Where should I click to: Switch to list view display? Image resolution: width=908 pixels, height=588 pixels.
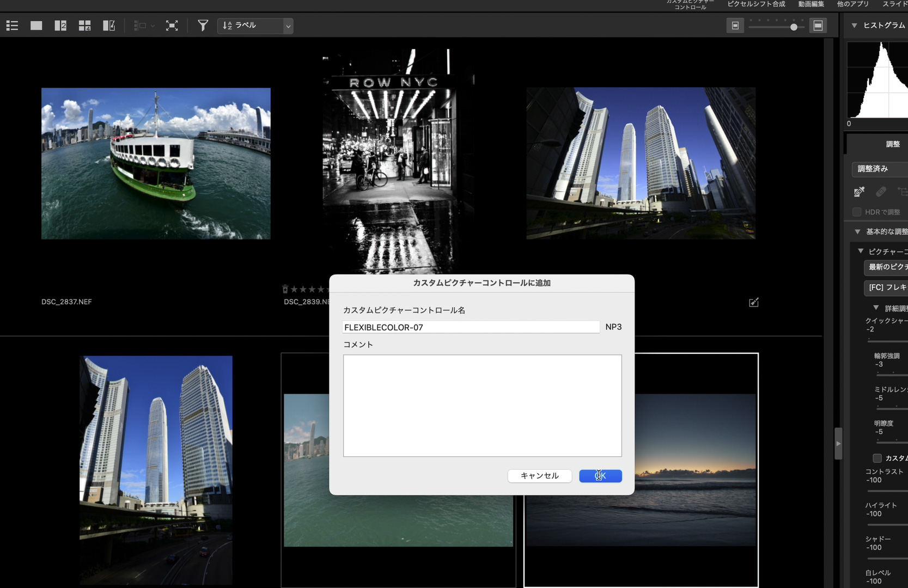12,26
